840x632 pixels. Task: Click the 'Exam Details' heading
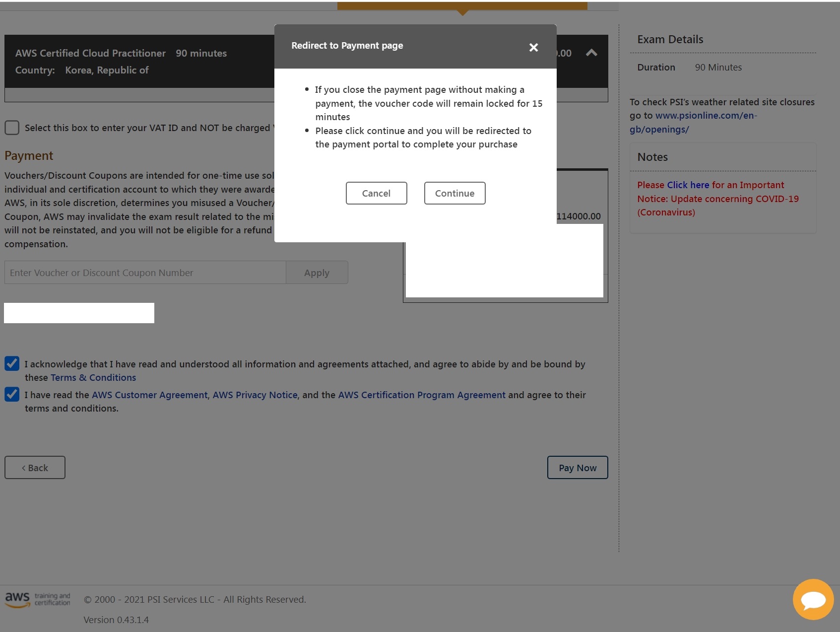coord(670,39)
